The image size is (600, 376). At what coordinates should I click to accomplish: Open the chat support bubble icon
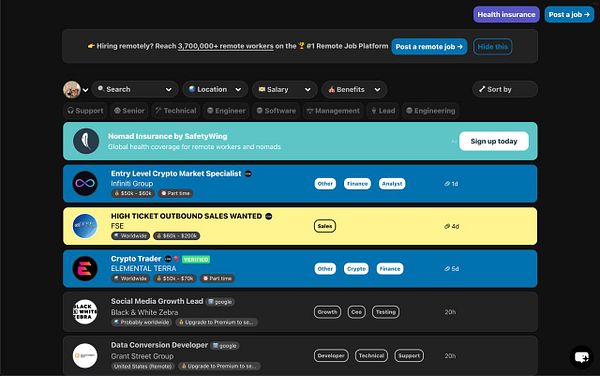pyautogui.click(x=581, y=357)
